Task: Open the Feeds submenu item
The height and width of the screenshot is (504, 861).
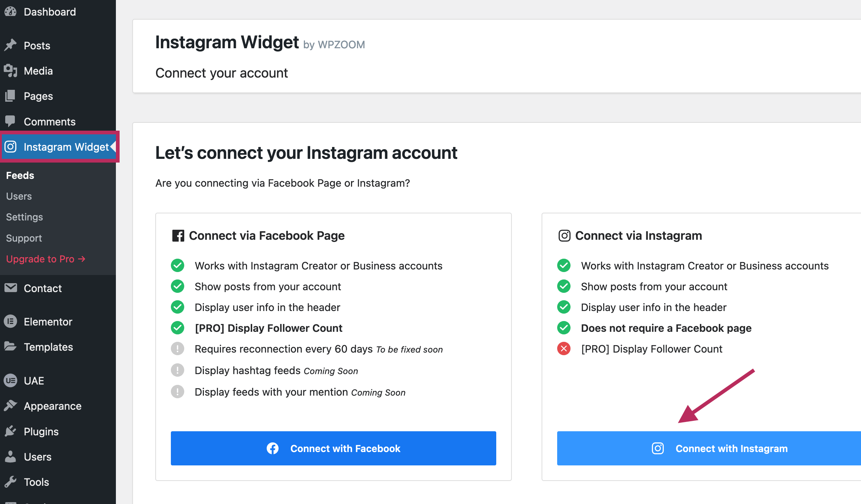Action: point(20,175)
